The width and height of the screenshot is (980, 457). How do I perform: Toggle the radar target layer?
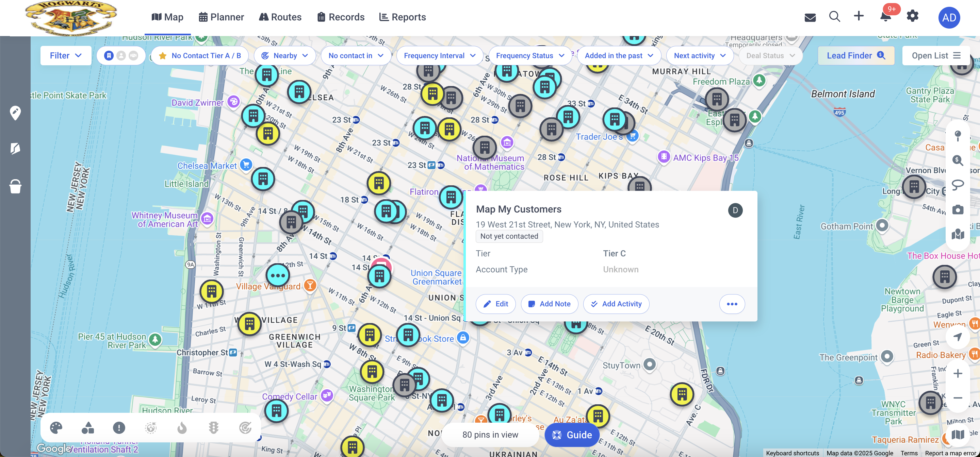click(x=245, y=428)
